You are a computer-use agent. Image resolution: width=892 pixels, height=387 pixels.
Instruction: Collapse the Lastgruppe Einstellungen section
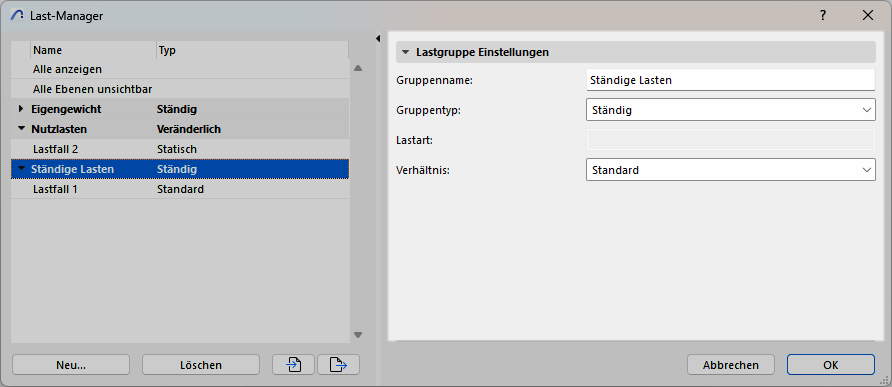coord(405,52)
